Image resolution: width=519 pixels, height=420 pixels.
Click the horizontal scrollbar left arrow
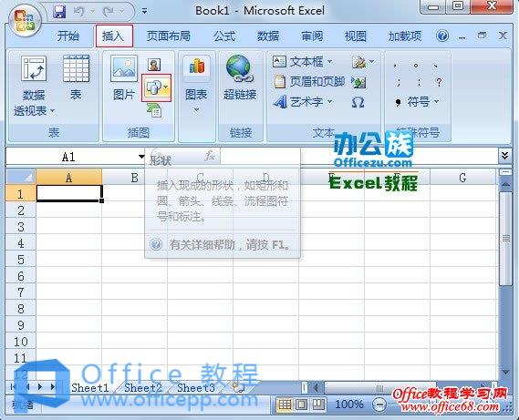point(316,387)
